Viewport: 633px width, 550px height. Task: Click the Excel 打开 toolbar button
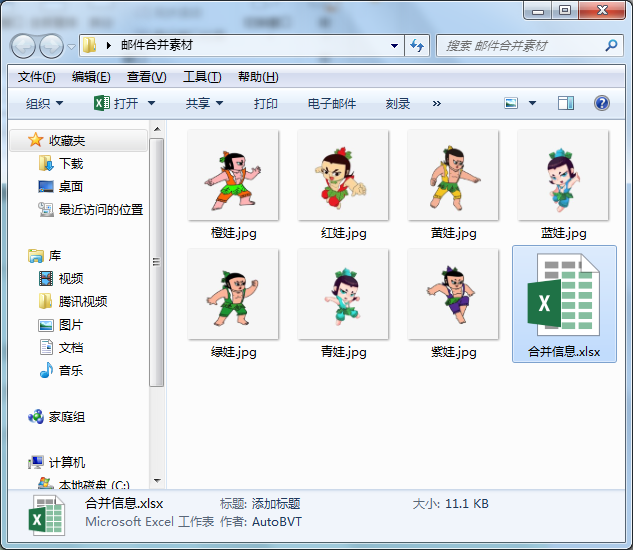click(x=116, y=103)
